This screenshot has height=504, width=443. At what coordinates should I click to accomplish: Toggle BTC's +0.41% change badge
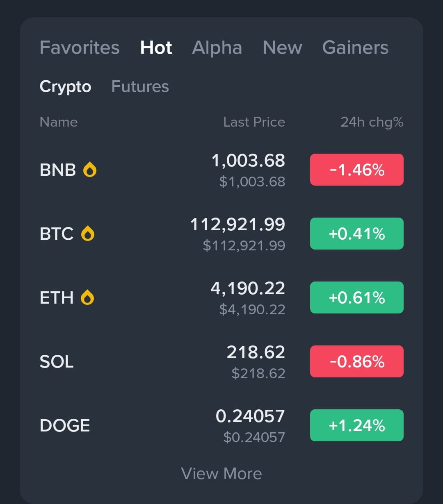coord(357,234)
